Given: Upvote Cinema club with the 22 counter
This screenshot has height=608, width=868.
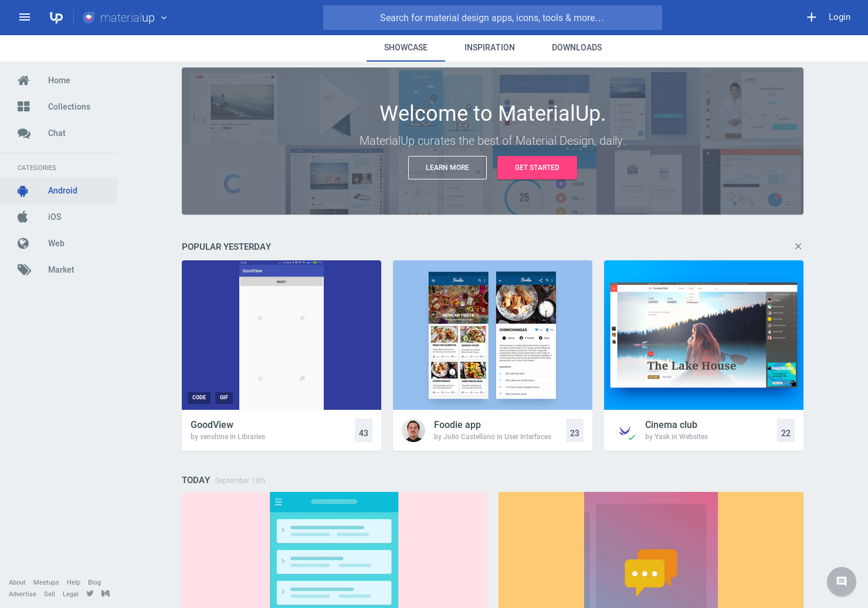Looking at the screenshot, I should (x=786, y=430).
